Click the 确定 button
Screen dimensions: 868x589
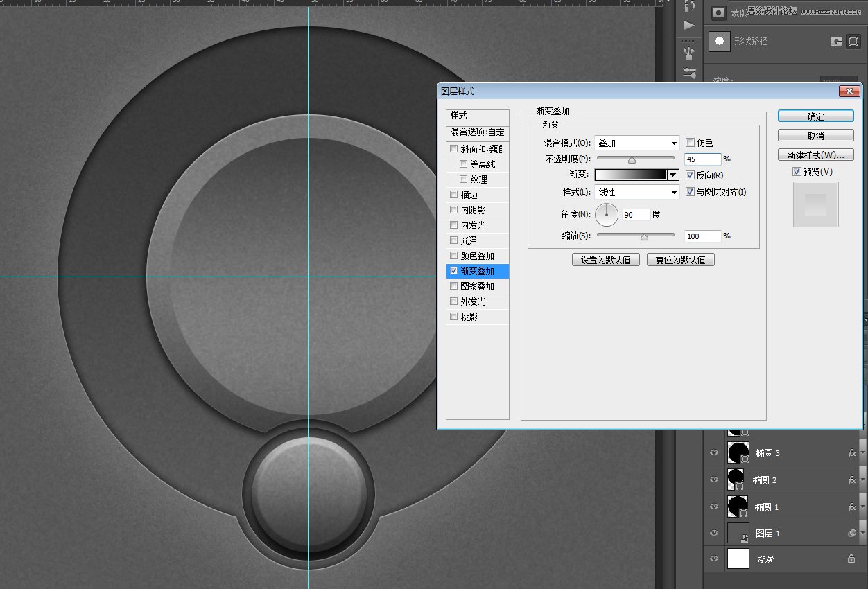tap(815, 116)
